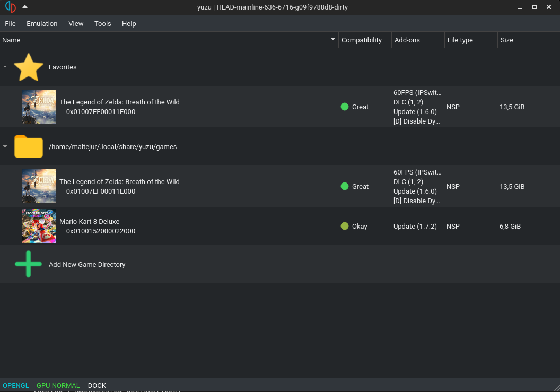Toggle sort arrow on Name column
This screenshot has width=560, height=392.
[333, 39]
